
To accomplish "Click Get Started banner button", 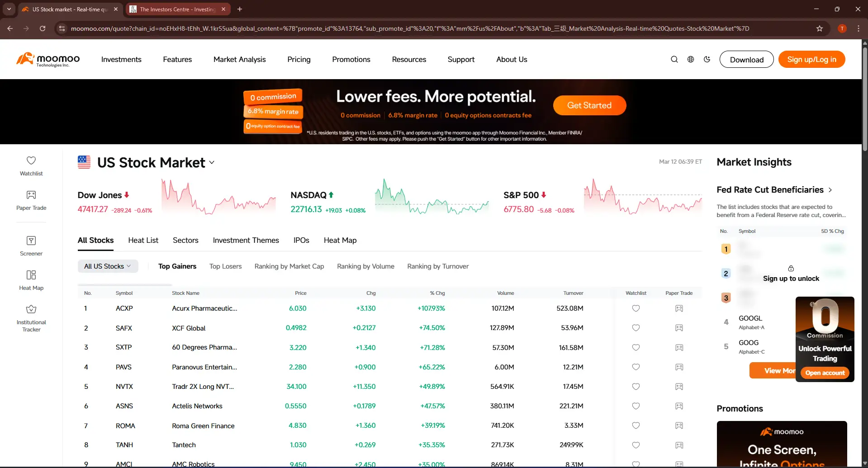I will [589, 105].
